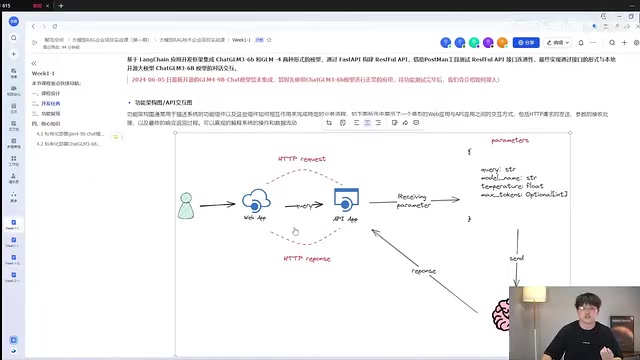Go forward with the right arrow
This screenshot has height=360, width=640.
point(44,27)
